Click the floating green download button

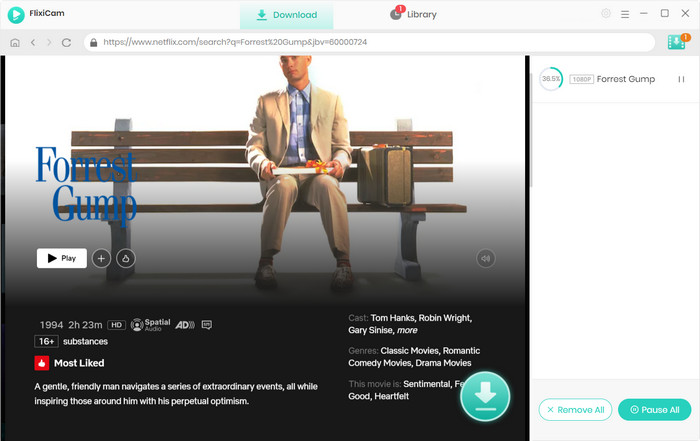[485, 396]
